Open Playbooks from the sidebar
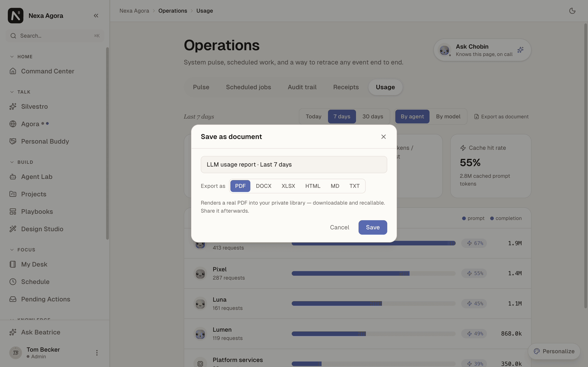This screenshot has width=588, height=367. click(x=37, y=211)
